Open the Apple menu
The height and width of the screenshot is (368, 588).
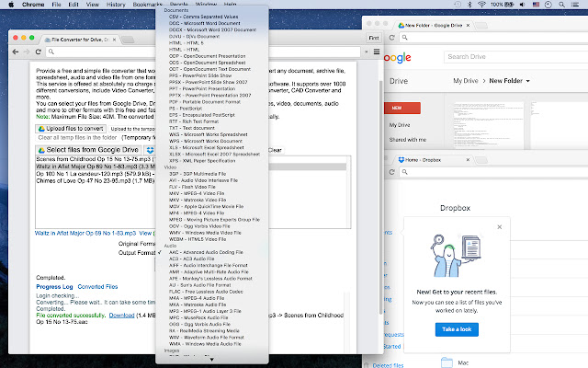11,5
